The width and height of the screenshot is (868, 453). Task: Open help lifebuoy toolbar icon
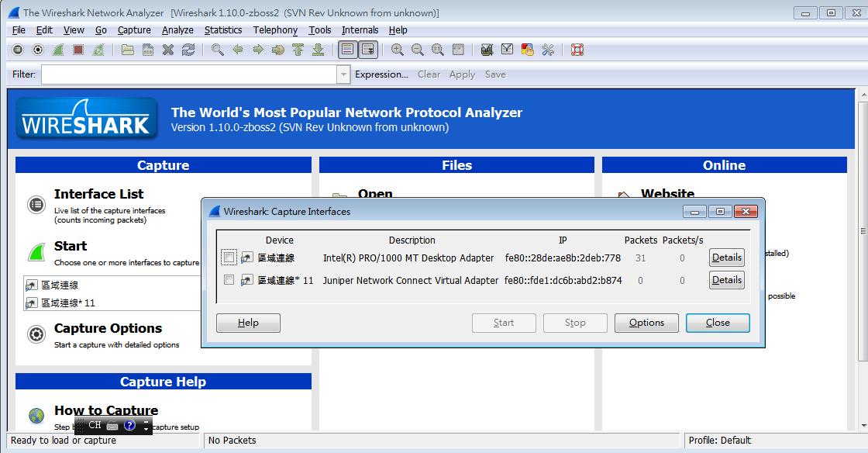click(x=577, y=50)
